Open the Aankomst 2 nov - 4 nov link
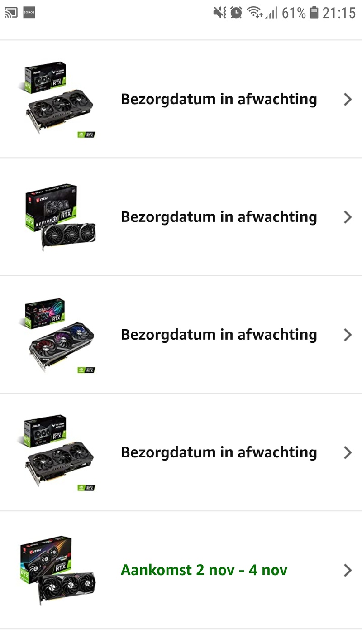The width and height of the screenshot is (362, 644). (x=204, y=570)
